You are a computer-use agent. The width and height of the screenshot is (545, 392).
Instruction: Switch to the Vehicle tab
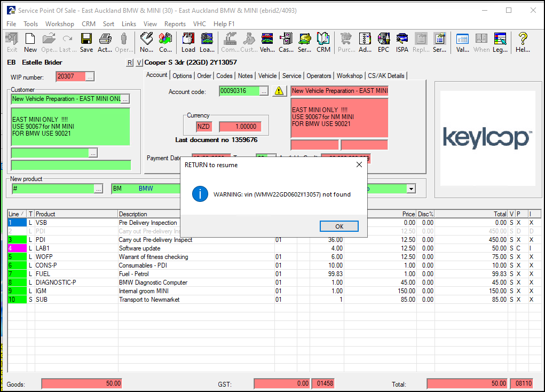[267, 76]
